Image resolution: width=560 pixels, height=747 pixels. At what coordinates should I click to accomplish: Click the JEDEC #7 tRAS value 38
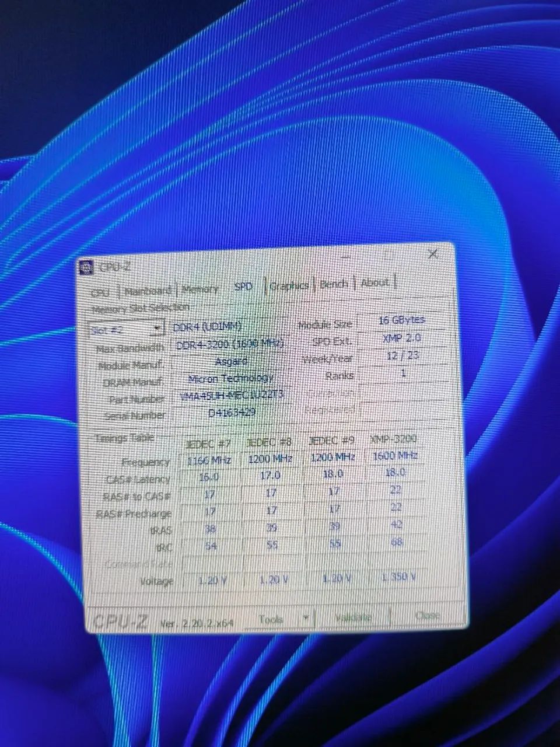click(x=210, y=529)
